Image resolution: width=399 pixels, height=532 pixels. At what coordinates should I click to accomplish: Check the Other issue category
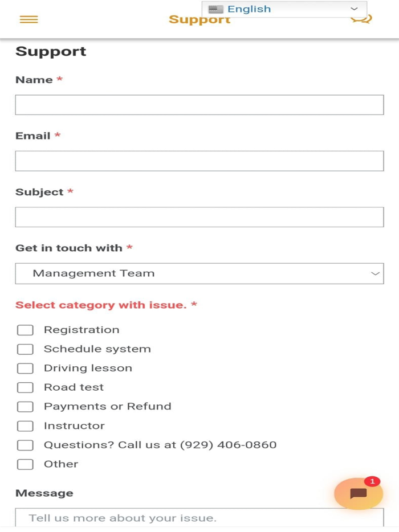coord(25,464)
